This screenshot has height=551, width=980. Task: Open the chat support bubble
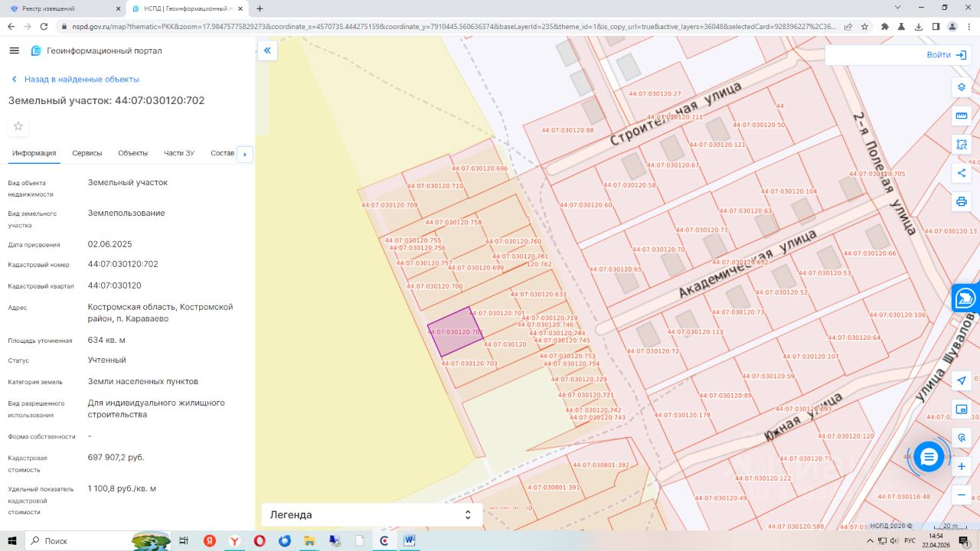pyautogui.click(x=929, y=457)
